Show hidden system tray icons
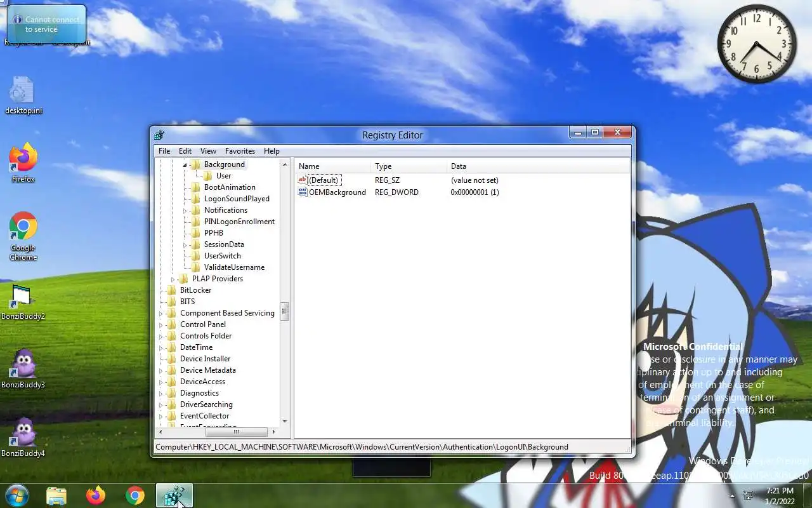 [733, 496]
